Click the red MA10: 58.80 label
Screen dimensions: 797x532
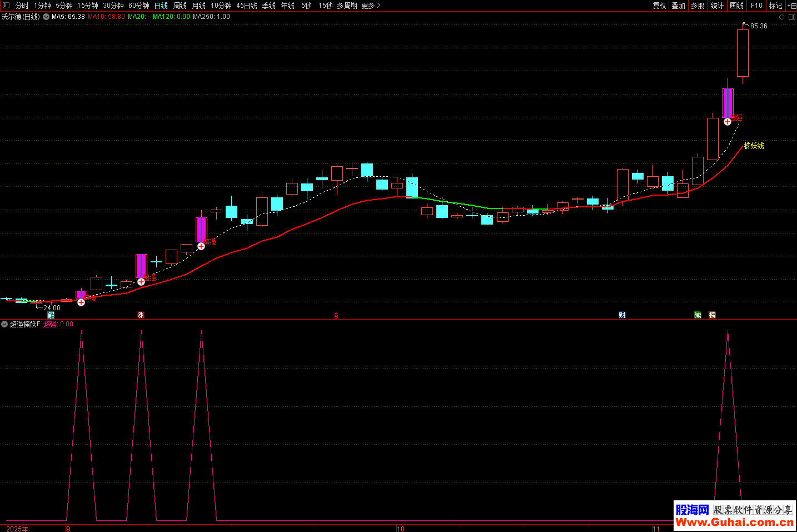pyautogui.click(x=106, y=17)
